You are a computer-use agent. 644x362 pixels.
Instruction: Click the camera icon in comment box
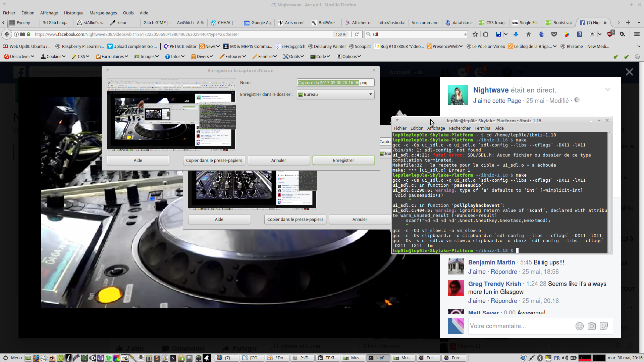(592, 326)
